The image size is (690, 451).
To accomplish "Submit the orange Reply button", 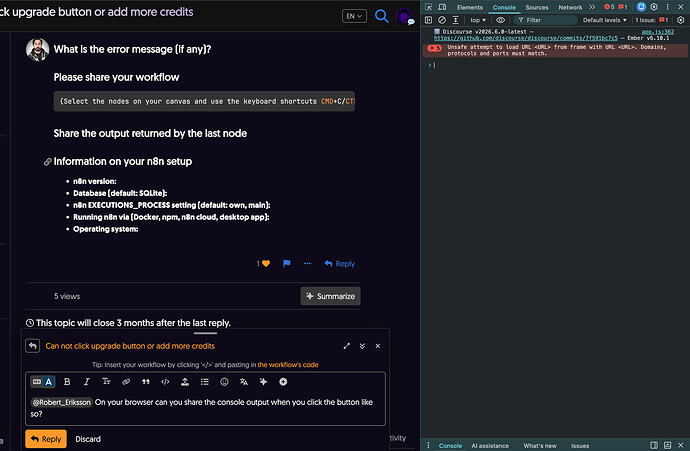I will pyautogui.click(x=46, y=439).
